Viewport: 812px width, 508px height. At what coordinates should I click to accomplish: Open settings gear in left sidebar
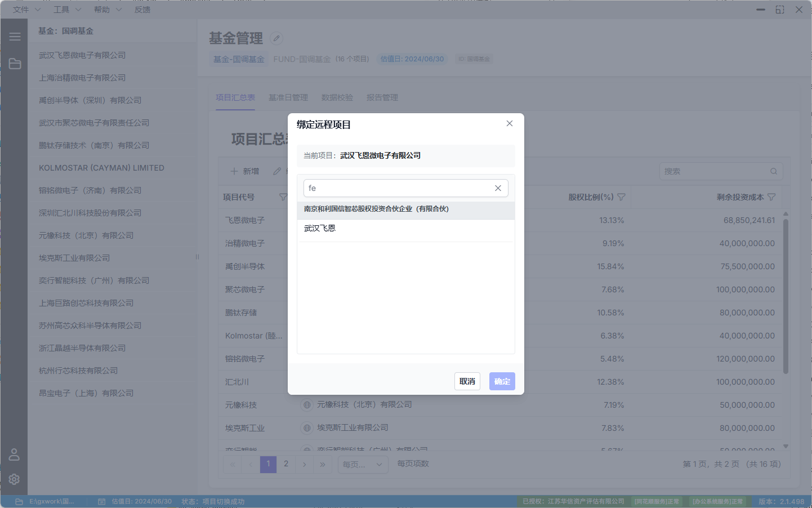point(14,479)
